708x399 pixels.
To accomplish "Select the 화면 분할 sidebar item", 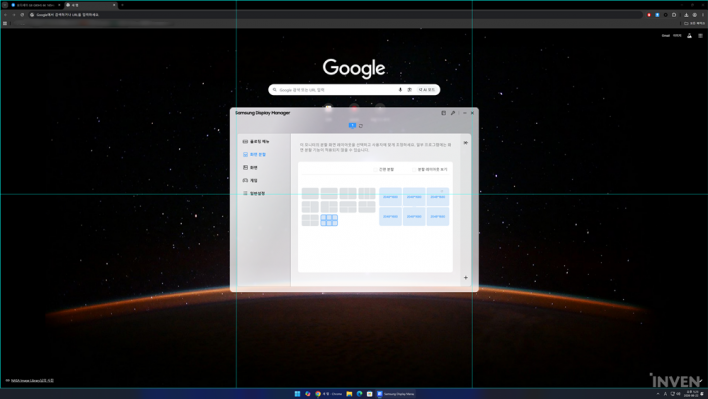I will point(255,154).
